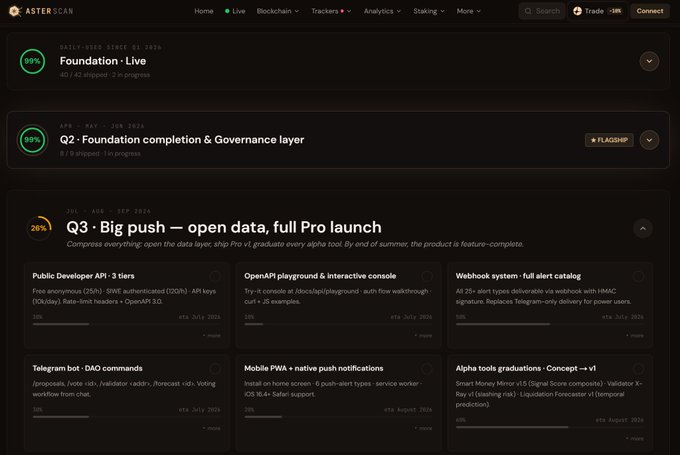Screen dimensions: 680x455
Task: Click 'more' on Public Developer API card
Action: point(212,336)
